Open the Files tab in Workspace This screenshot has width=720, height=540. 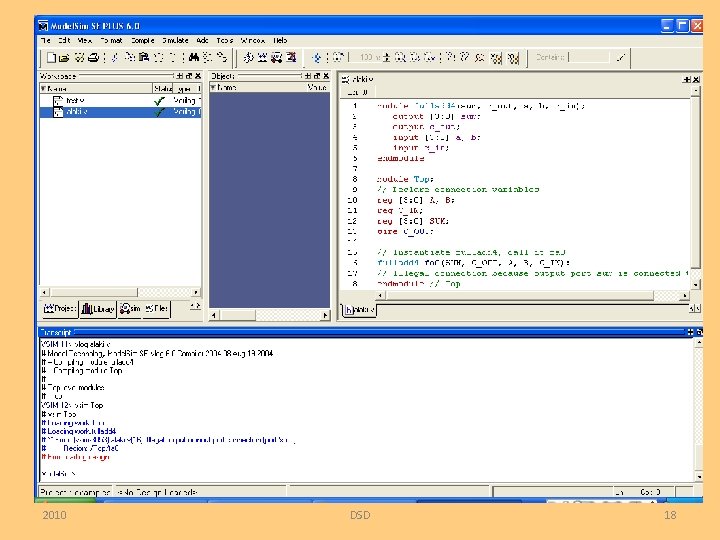coord(158,310)
